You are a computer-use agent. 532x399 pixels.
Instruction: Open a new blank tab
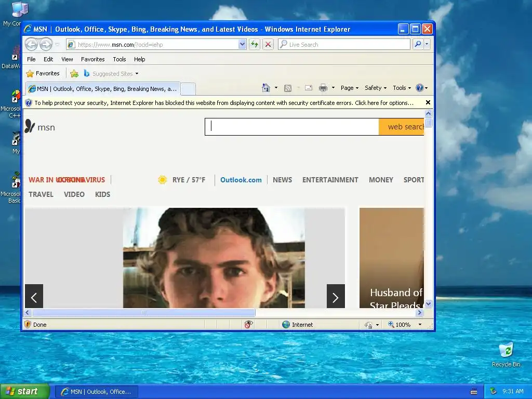(x=188, y=89)
